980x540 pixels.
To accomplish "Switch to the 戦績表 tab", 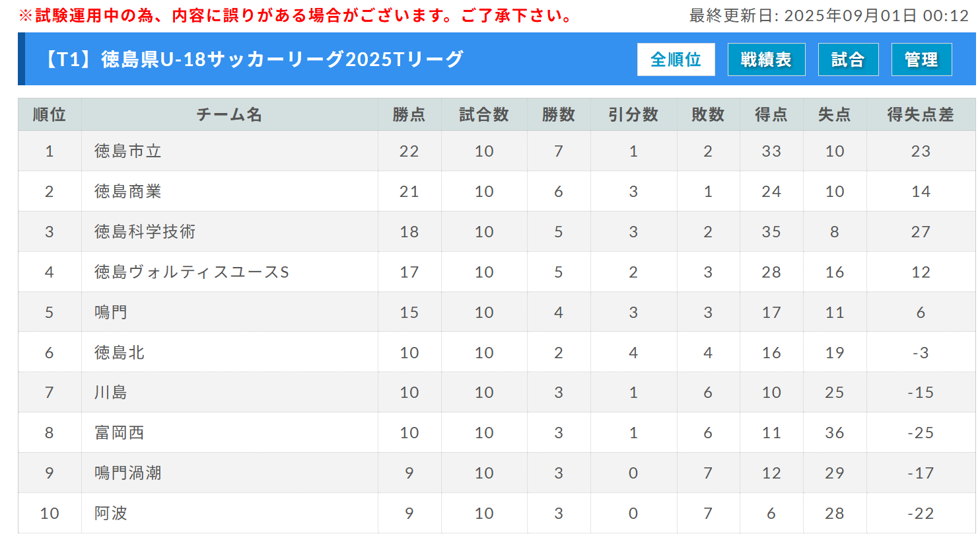I will (766, 59).
